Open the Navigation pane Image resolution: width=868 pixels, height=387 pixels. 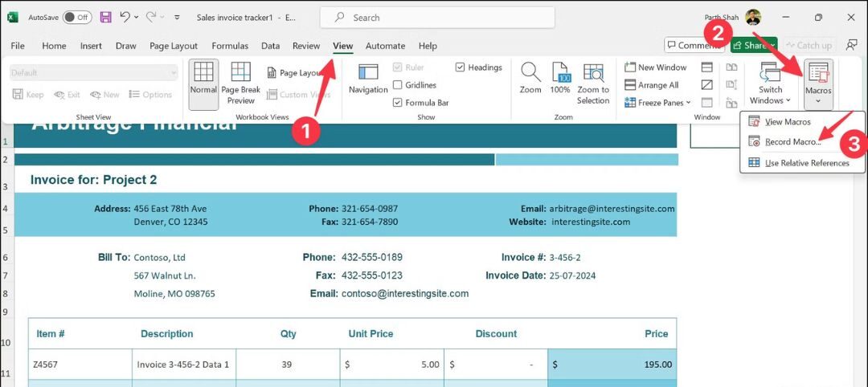click(x=368, y=79)
